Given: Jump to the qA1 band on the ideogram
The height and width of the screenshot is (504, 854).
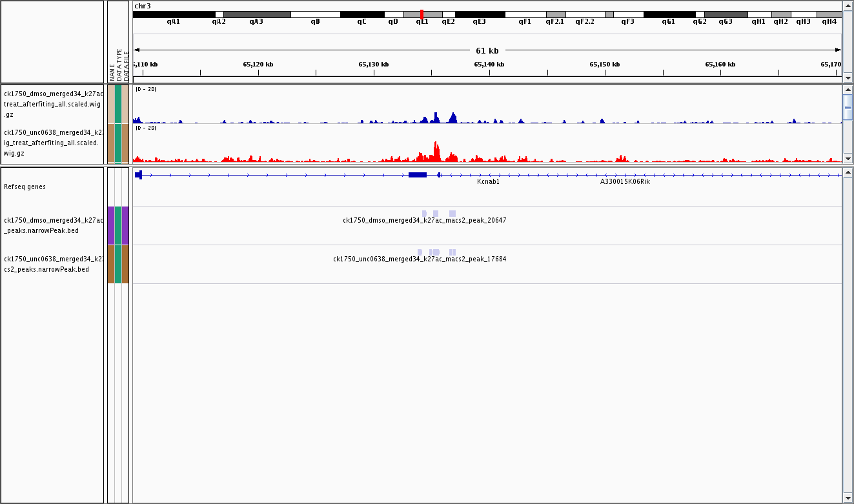Looking at the screenshot, I should [x=174, y=14].
